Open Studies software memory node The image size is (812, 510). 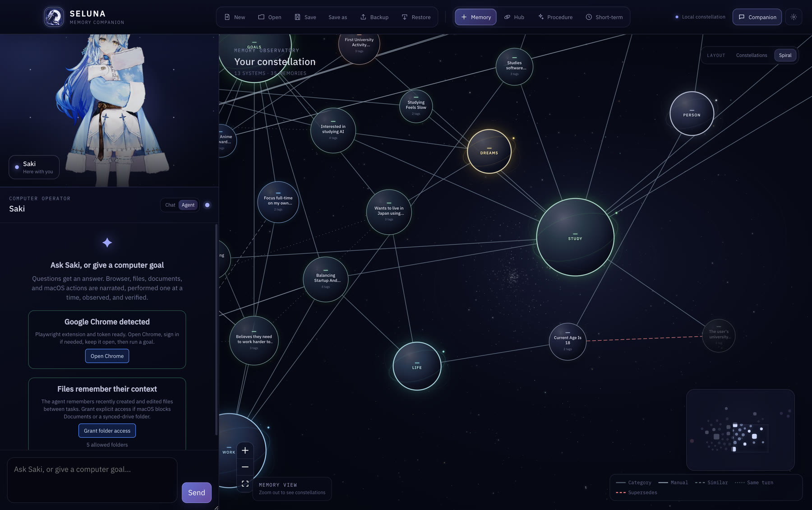(514, 67)
